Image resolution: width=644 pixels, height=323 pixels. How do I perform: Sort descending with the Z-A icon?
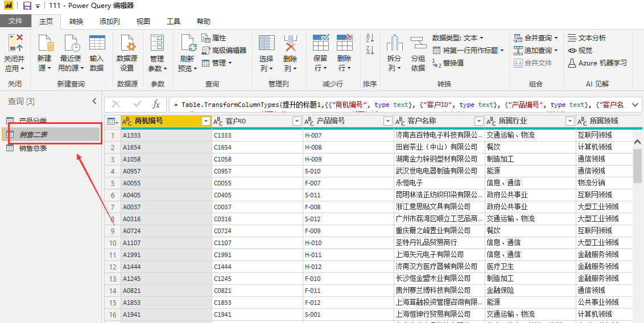tap(370, 50)
